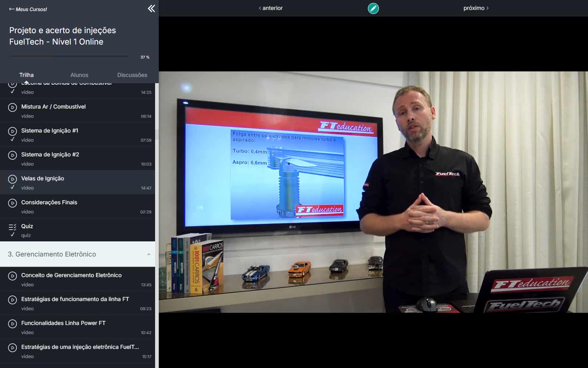Click 'video' label under Velas de Ignição

click(x=28, y=188)
